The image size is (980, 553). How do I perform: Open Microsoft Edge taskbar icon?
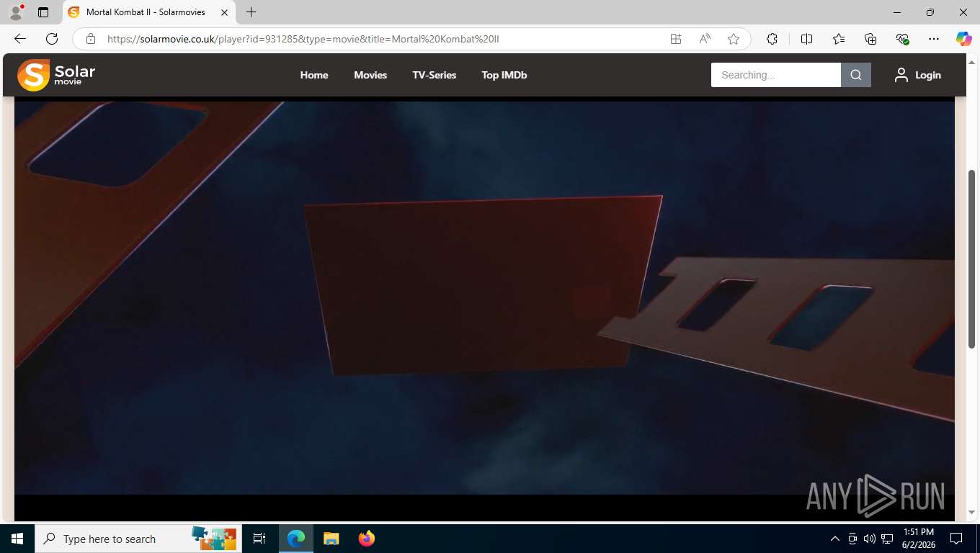coord(296,539)
